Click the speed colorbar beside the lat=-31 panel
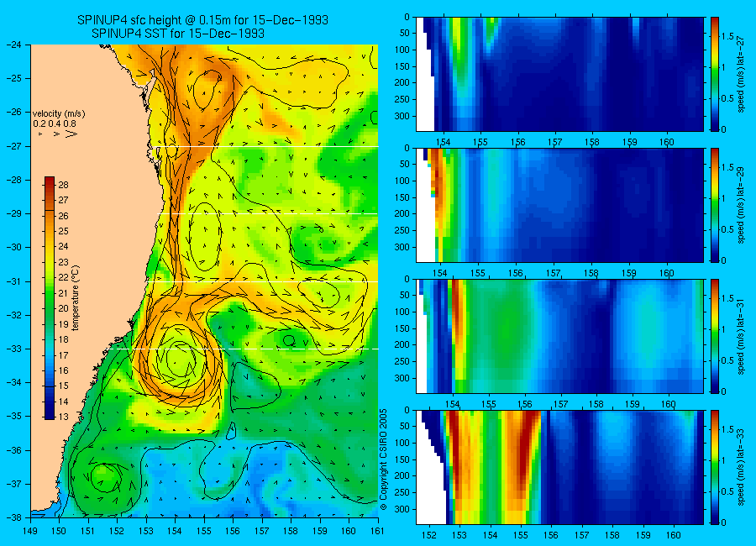 (714, 336)
